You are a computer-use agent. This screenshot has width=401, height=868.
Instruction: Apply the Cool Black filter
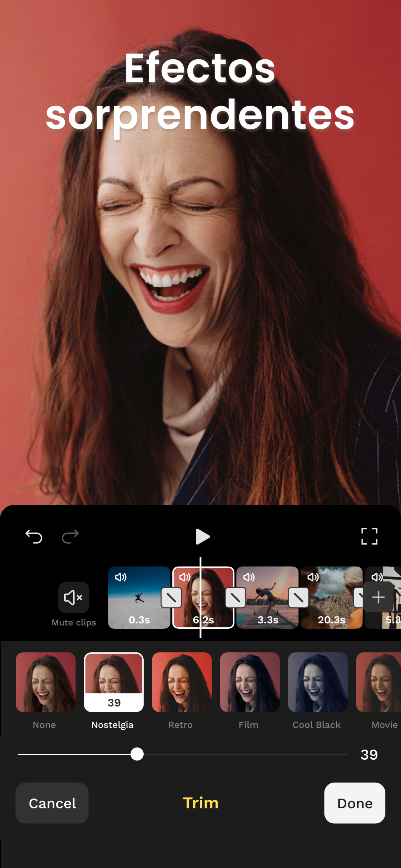pos(318,682)
